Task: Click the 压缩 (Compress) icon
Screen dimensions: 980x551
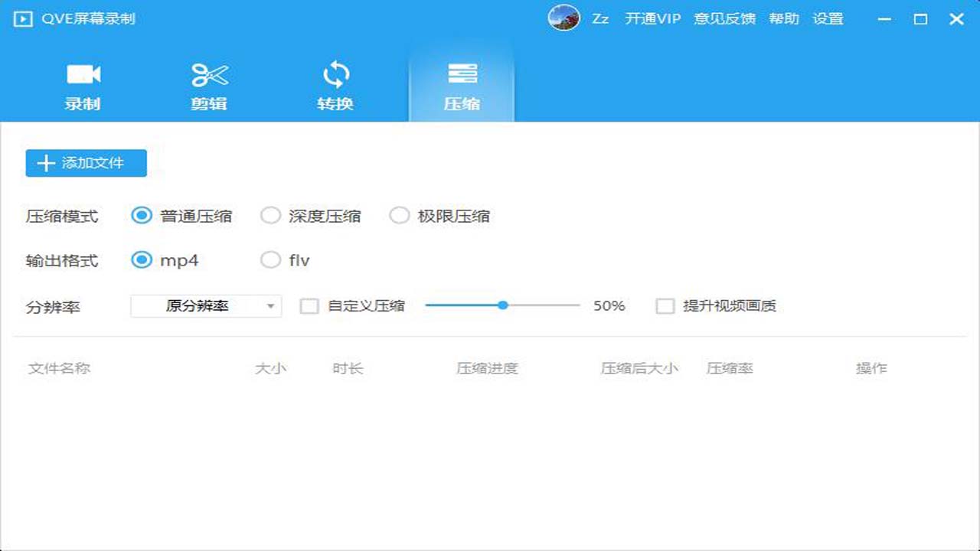Action: 462,73
